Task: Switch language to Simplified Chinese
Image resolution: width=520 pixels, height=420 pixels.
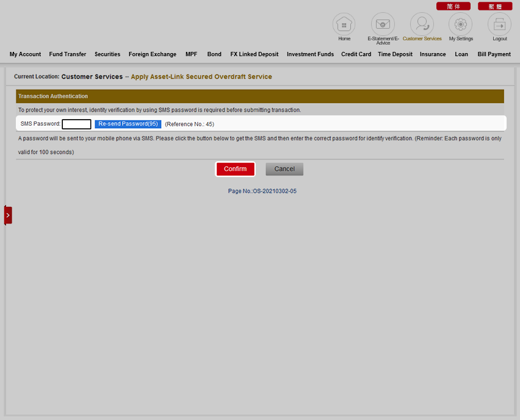Action: 453,6
